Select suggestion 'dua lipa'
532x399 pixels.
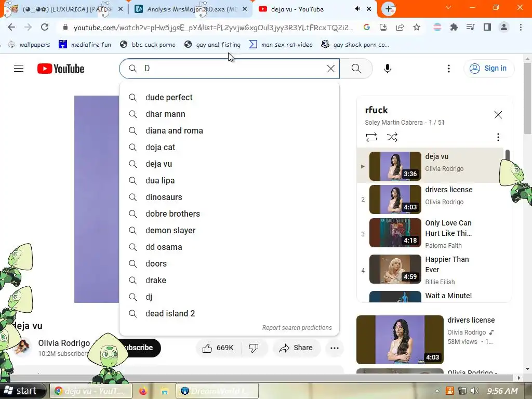[229, 180]
